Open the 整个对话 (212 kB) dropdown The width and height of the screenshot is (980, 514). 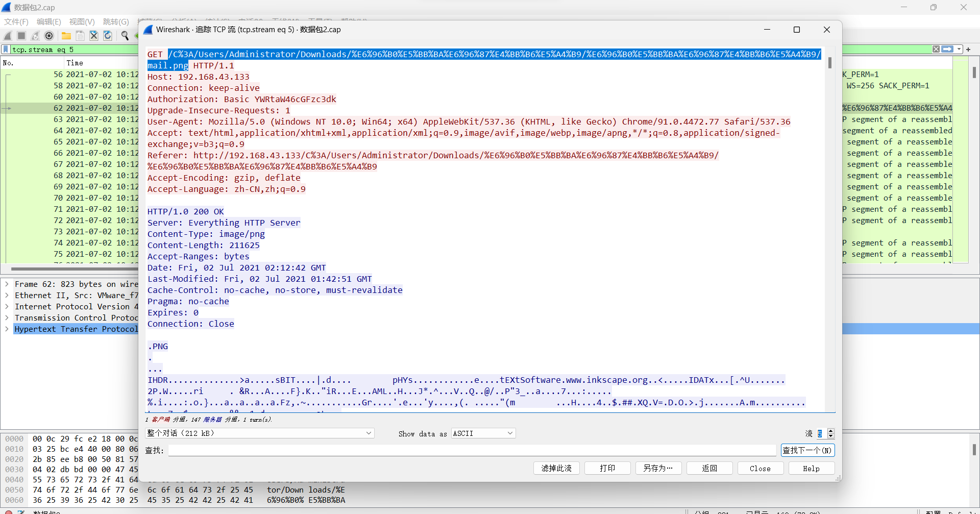coord(259,433)
